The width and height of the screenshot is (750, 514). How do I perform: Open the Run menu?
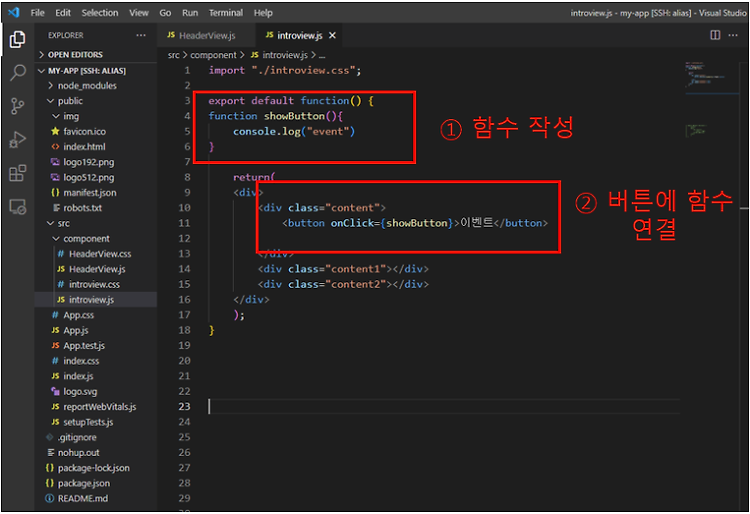click(190, 13)
